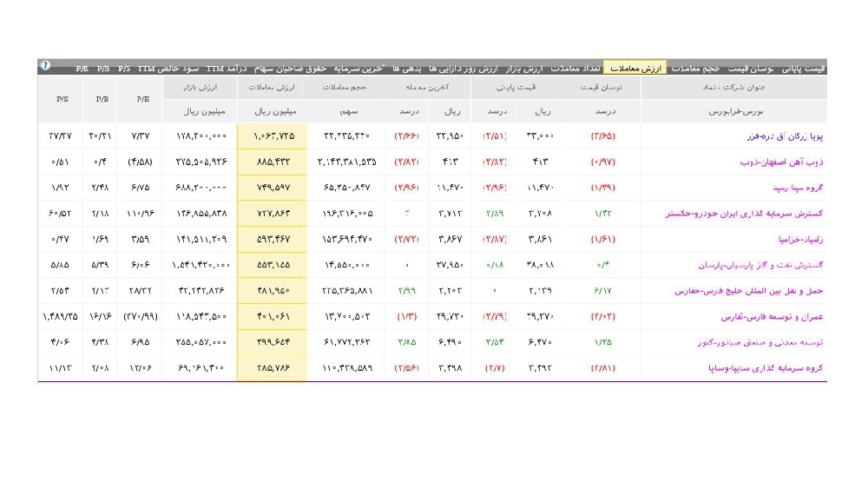The image size is (868, 489).
Task: Select the حجم معاملات tab
Action: [x=695, y=68]
